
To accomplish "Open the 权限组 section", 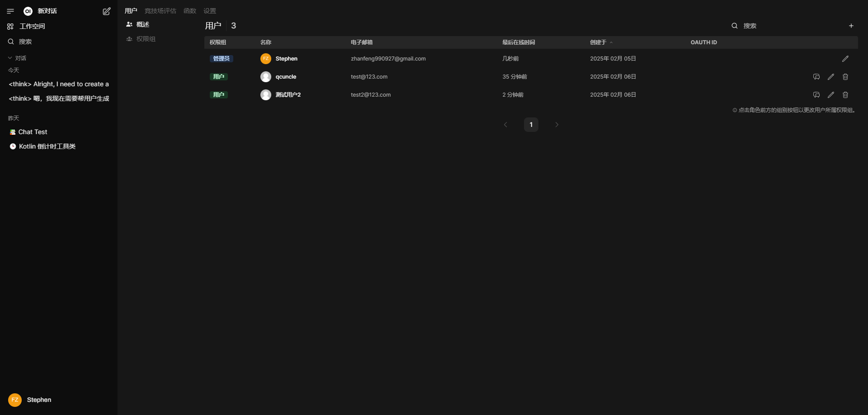I will pos(146,39).
